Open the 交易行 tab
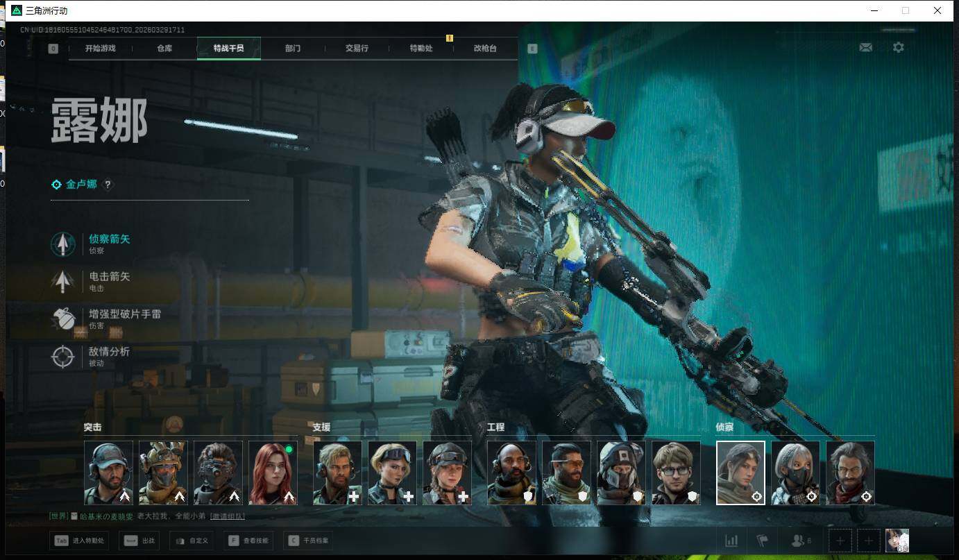 [x=357, y=49]
